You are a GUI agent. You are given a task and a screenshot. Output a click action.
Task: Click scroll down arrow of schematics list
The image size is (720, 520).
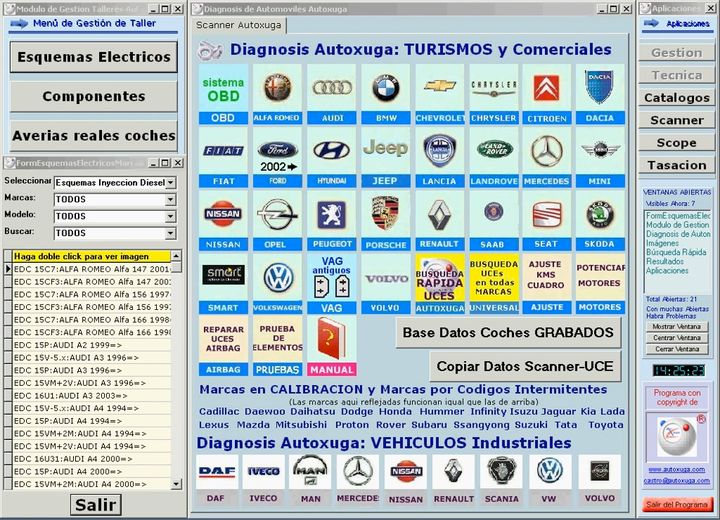tap(176, 484)
